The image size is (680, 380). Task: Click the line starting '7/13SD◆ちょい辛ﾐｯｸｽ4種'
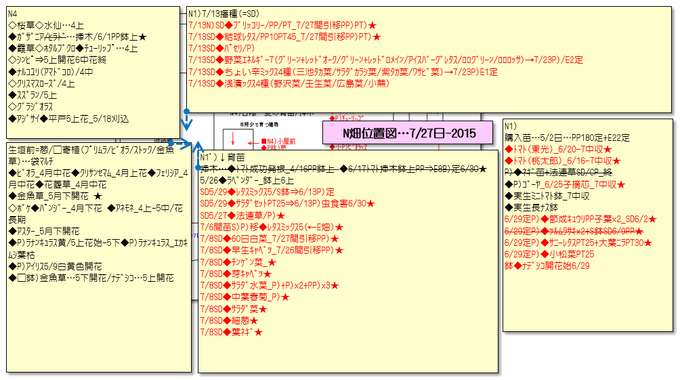coord(343,72)
